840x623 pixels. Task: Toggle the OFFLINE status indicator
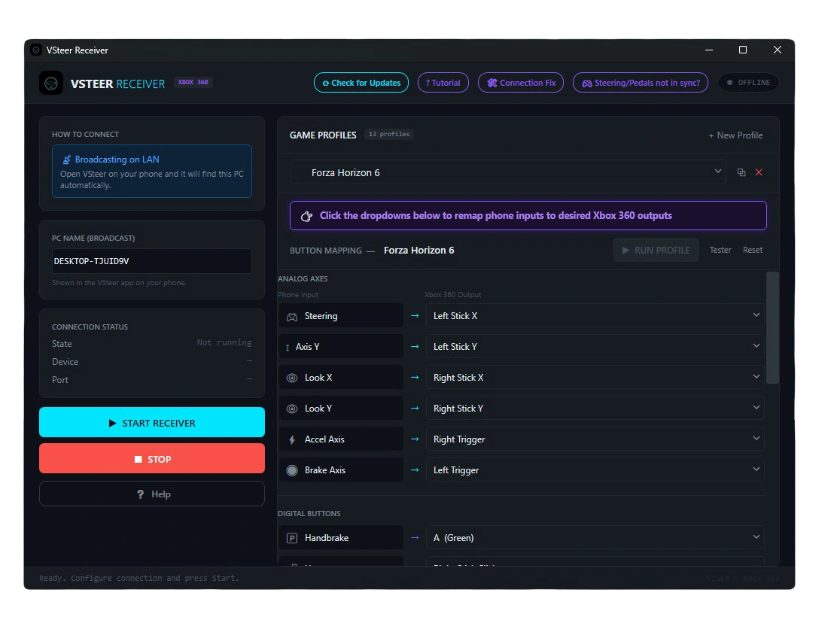748,83
